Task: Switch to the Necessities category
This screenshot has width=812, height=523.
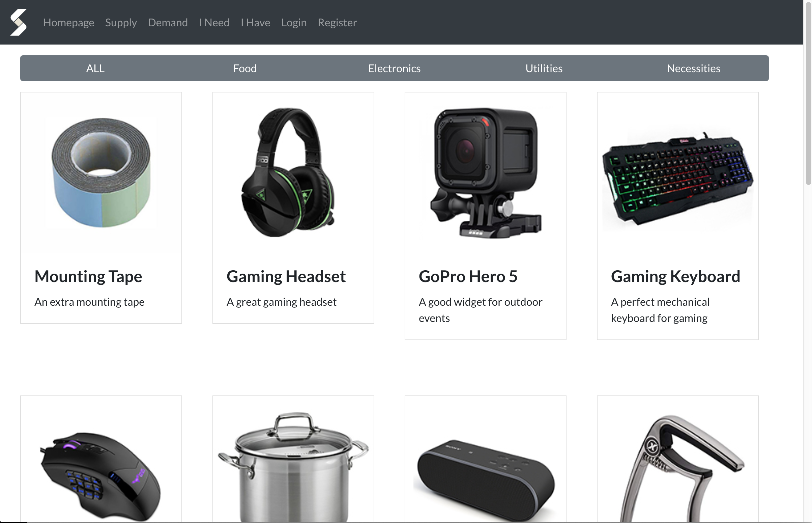Action: 694,68
